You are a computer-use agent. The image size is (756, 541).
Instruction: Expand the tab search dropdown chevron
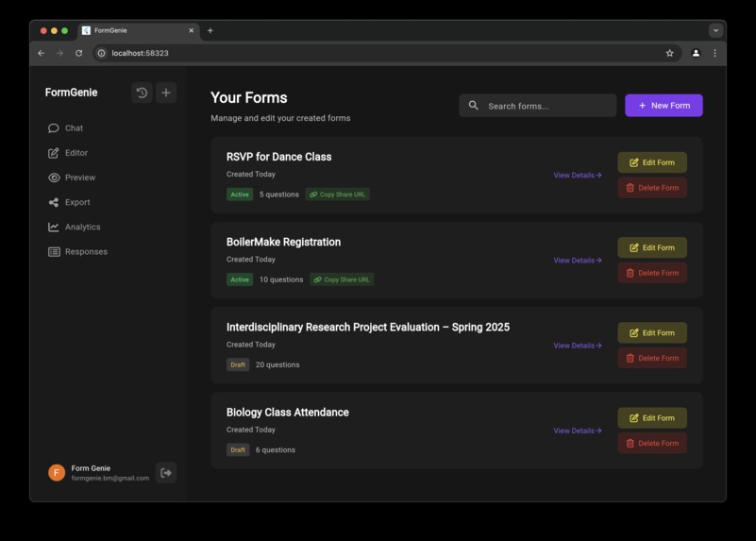[x=716, y=30]
